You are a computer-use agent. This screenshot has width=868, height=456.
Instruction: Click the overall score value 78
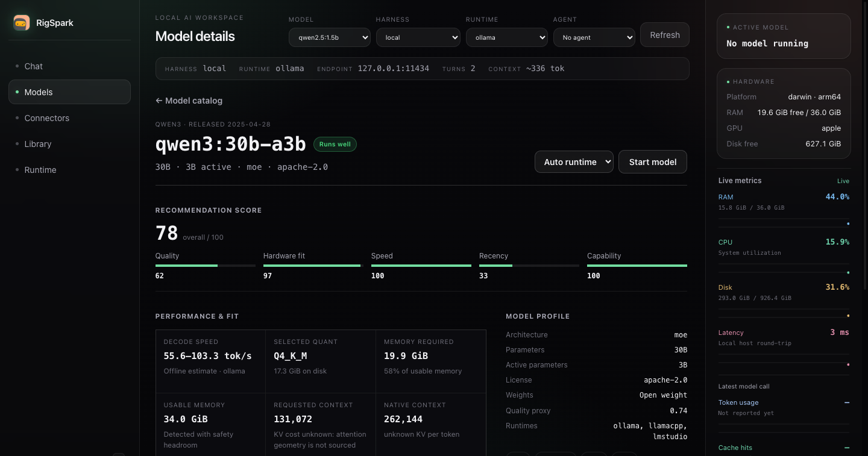167,233
